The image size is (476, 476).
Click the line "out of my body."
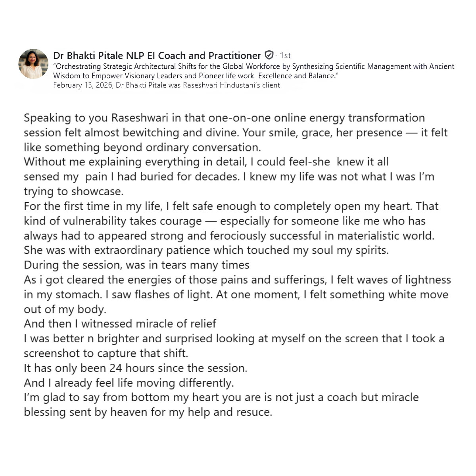click(65, 309)
